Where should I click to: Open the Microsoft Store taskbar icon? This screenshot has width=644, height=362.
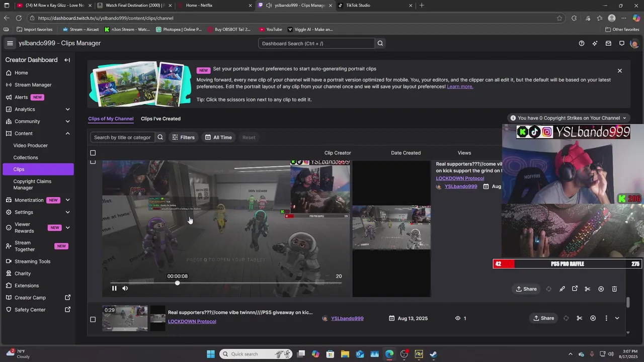(x=331, y=354)
